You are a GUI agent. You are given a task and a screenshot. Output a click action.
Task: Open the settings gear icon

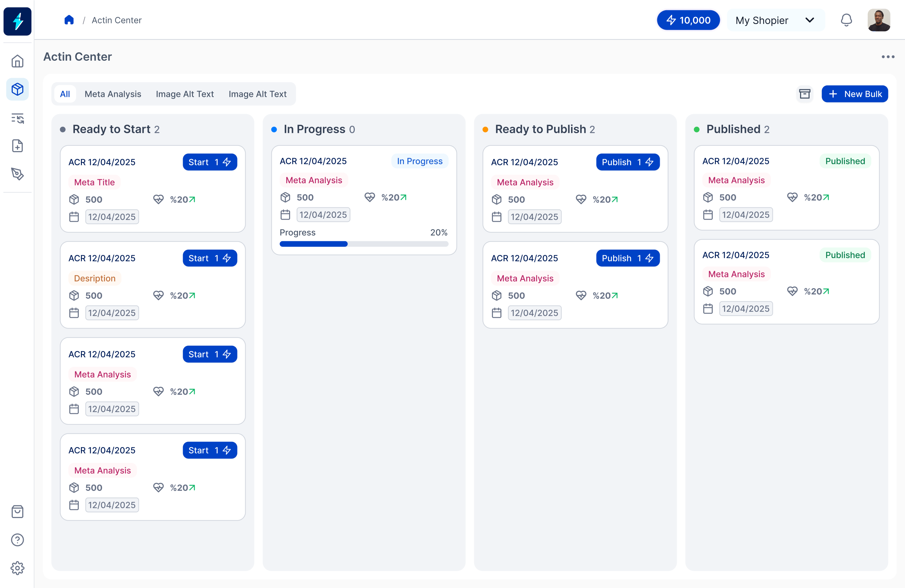tap(17, 568)
